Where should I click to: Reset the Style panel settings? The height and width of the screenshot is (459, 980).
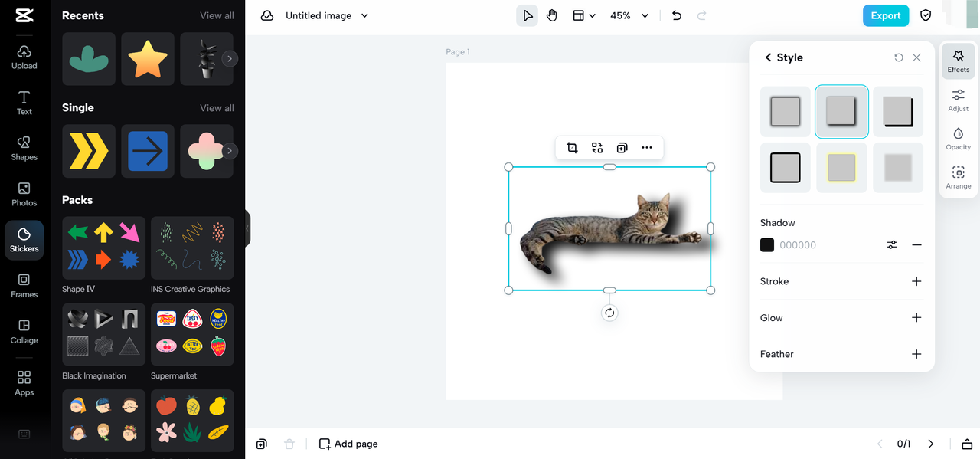coord(899,57)
